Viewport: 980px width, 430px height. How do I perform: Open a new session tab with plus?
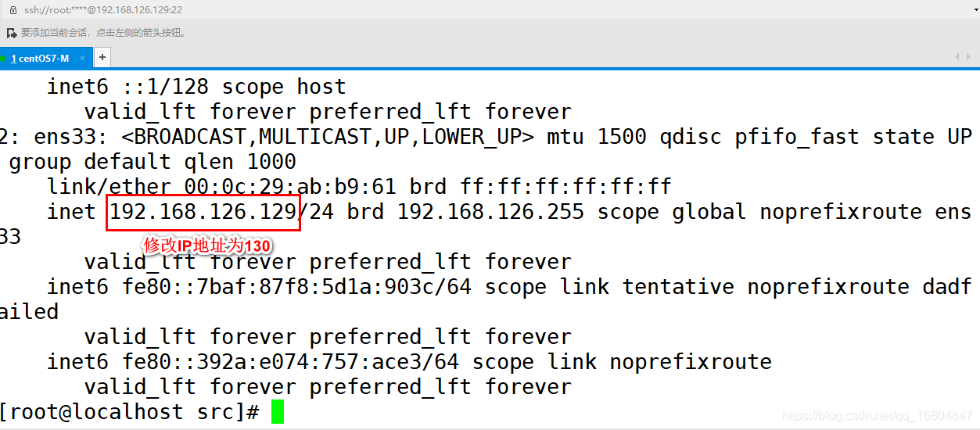tap(102, 57)
